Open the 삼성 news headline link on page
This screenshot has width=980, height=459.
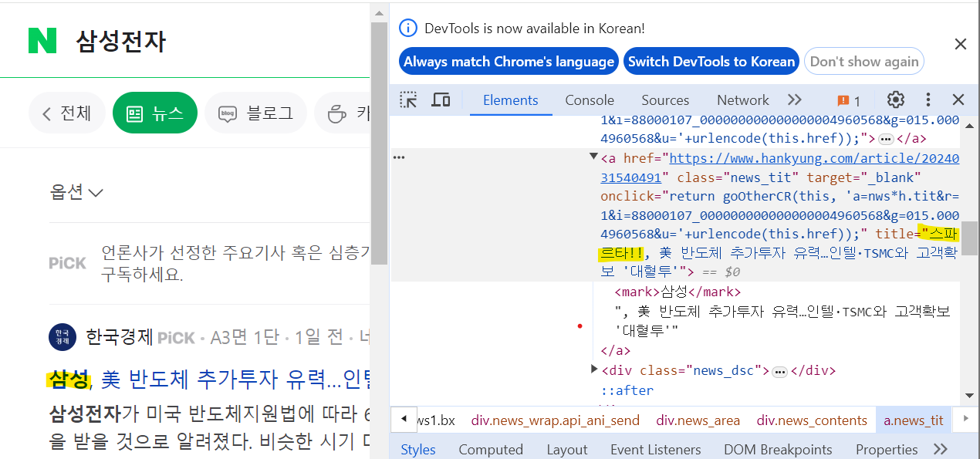208,380
